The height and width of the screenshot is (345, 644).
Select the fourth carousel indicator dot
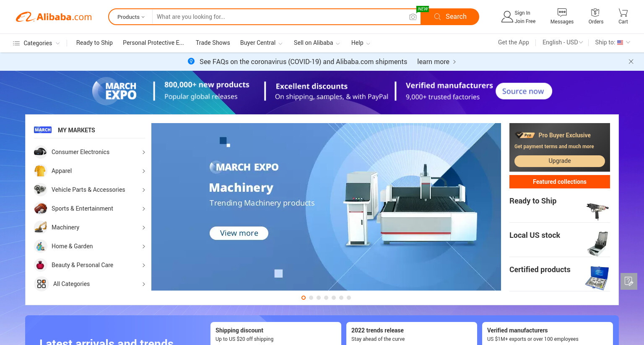[326, 298]
